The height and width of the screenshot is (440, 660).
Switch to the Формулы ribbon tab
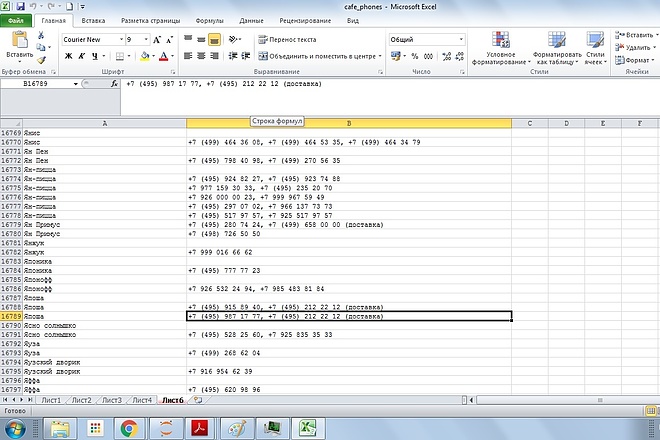click(210, 21)
